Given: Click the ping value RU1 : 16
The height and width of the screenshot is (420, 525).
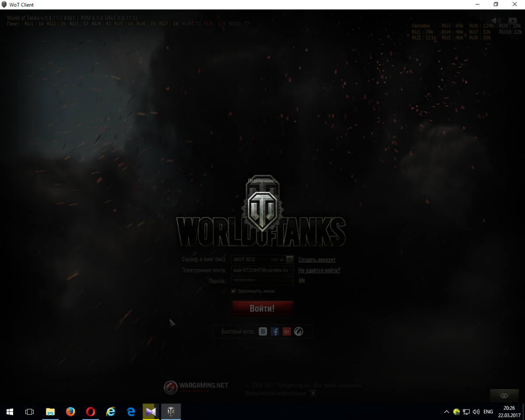Looking at the screenshot, I should click(x=34, y=24).
